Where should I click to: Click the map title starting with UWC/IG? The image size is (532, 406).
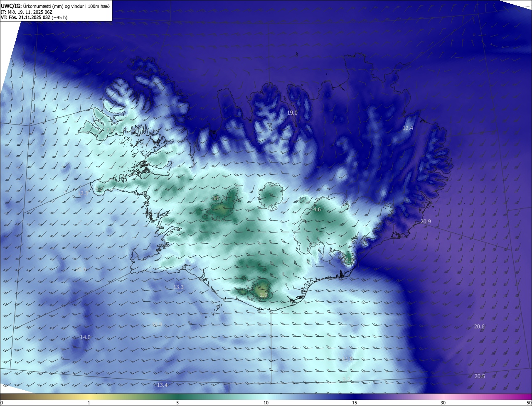55,6
